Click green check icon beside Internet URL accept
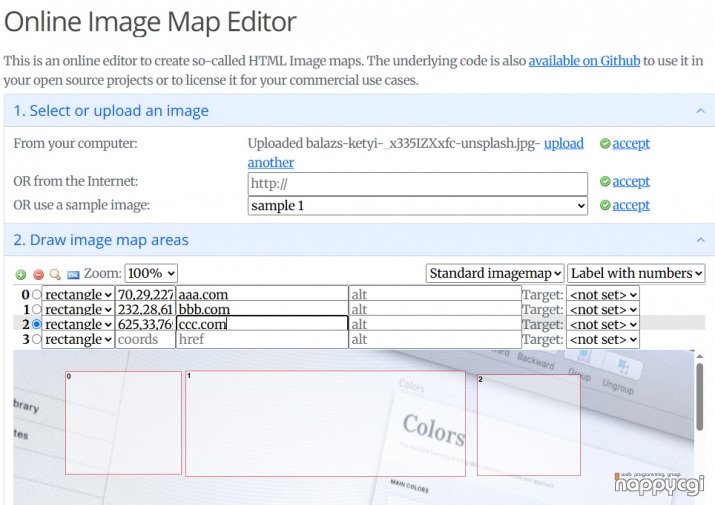The image size is (715, 505). pos(605,181)
